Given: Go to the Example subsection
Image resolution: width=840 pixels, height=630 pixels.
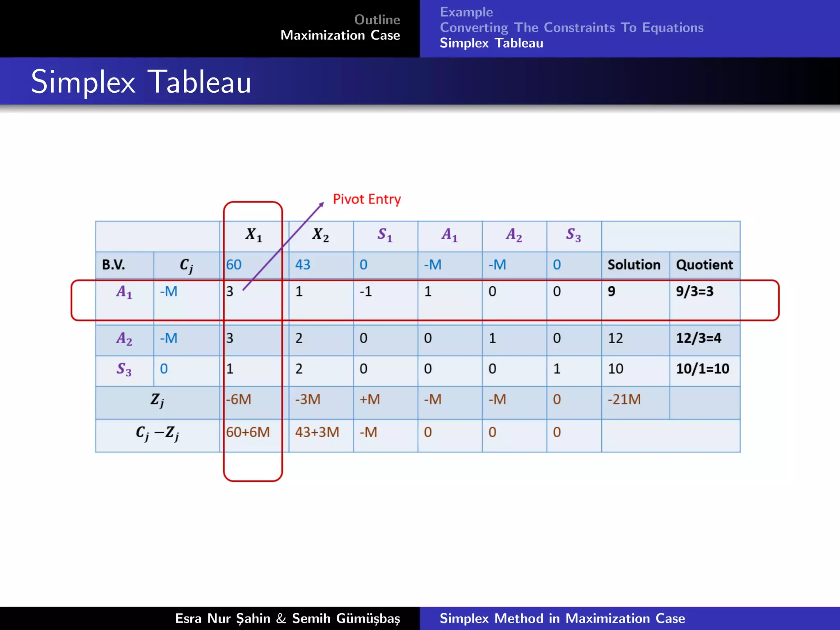Looking at the screenshot, I should (466, 12).
